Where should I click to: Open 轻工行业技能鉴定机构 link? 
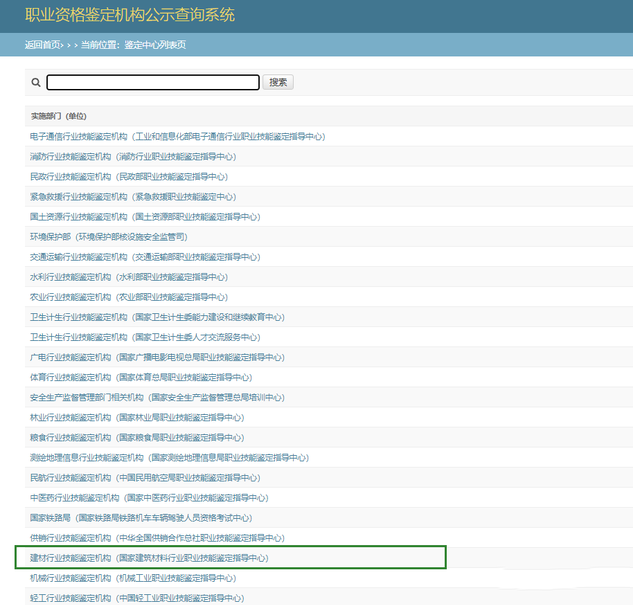click(137, 598)
